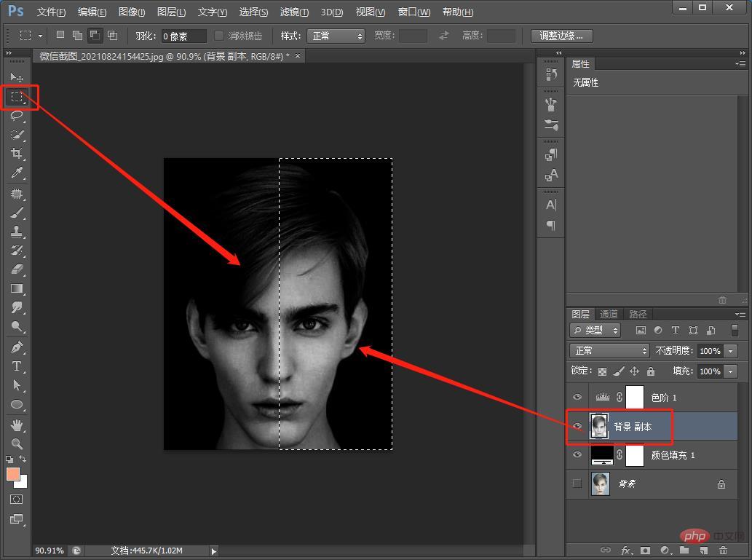Toggle lock image pixels
Image resolution: width=752 pixels, height=560 pixels.
pyautogui.click(x=619, y=371)
